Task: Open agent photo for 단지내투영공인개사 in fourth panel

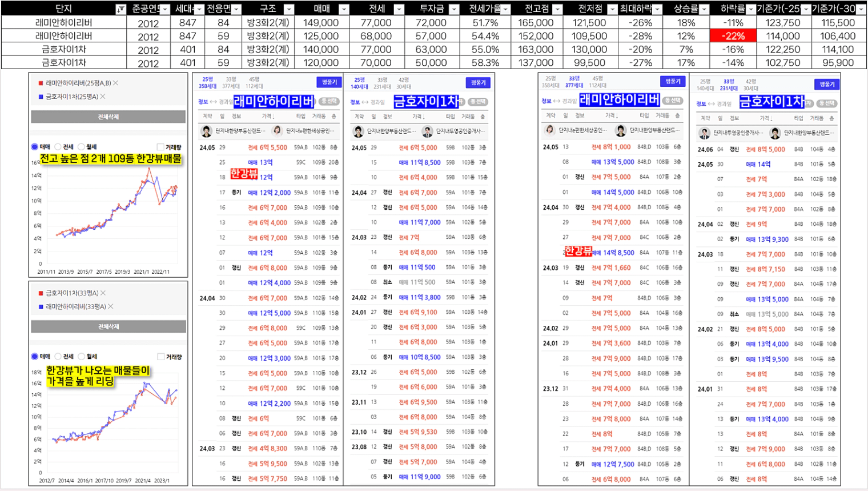Action: pyautogui.click(x=704, y=133)
